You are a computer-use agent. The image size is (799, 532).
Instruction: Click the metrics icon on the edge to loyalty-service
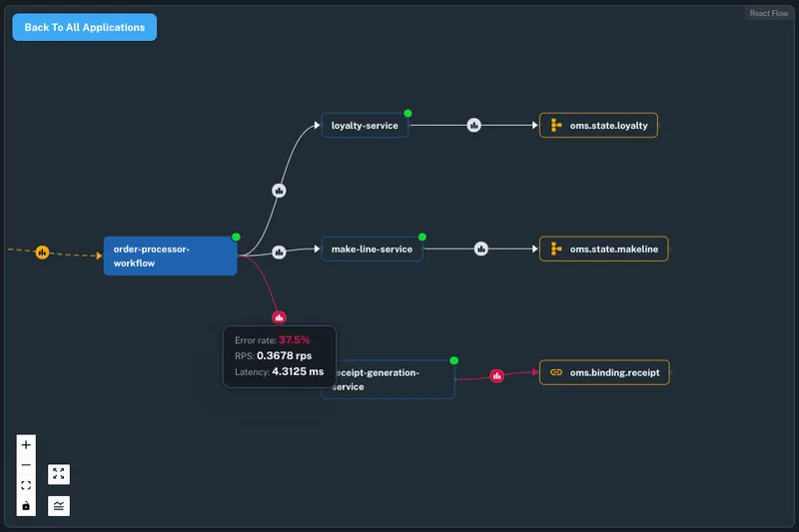[x=280, y=190]
